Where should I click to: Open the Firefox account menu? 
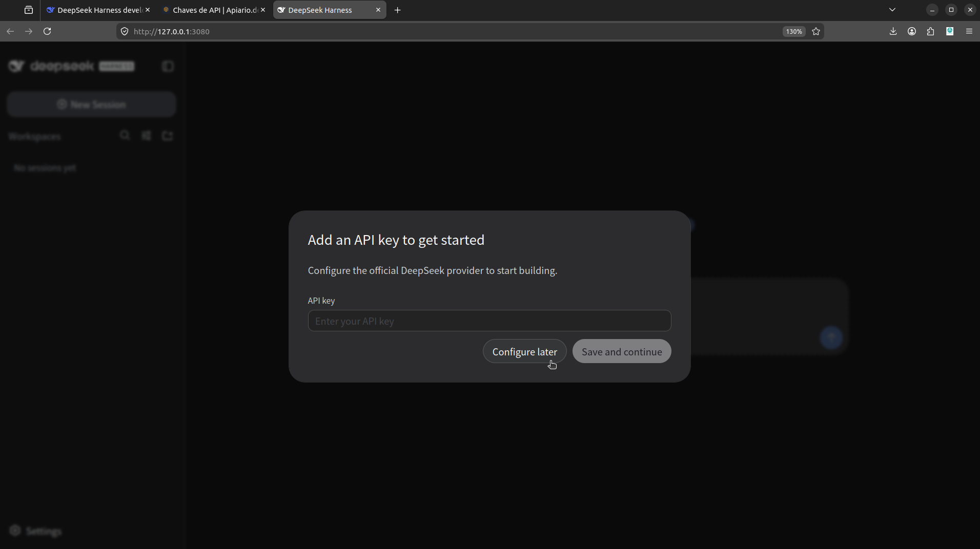point(912,31)
